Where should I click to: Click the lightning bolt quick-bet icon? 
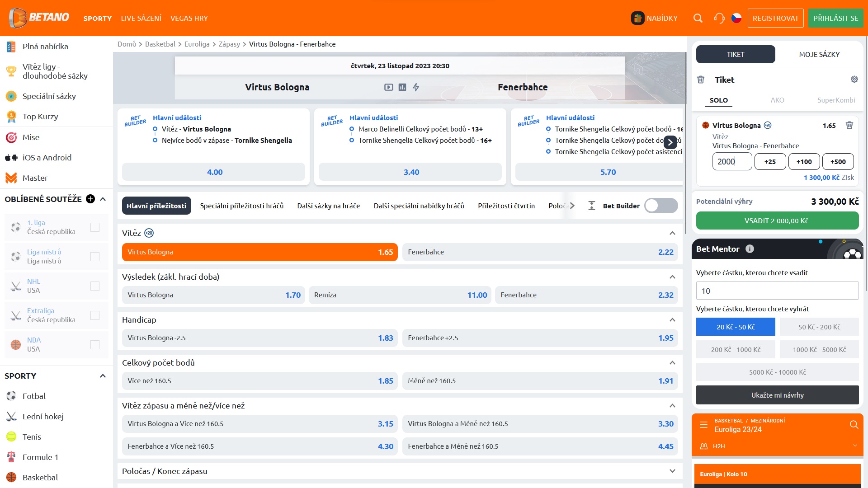[x=416, y=87]
